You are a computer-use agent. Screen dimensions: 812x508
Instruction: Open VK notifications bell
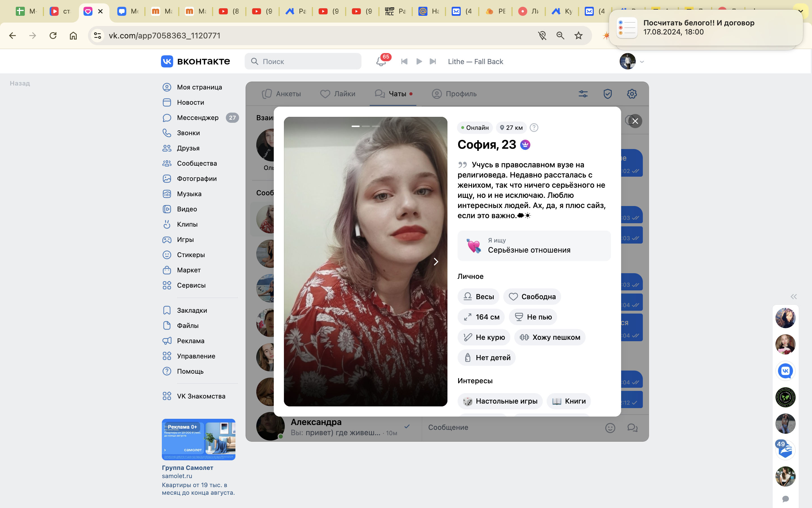point(381,61)
